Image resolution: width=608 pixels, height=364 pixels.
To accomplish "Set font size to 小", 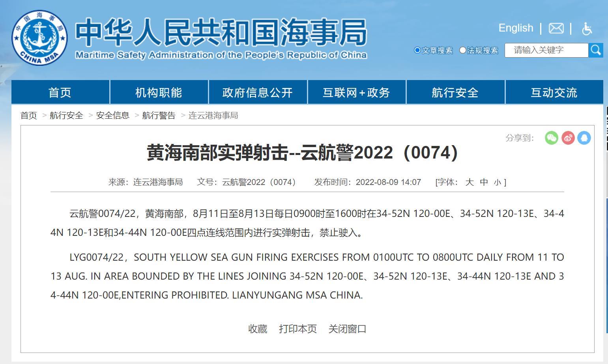I will pos(497,182).
